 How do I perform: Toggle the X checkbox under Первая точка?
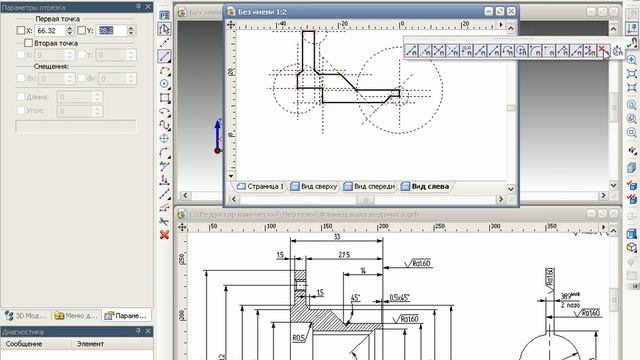point(21,30)
